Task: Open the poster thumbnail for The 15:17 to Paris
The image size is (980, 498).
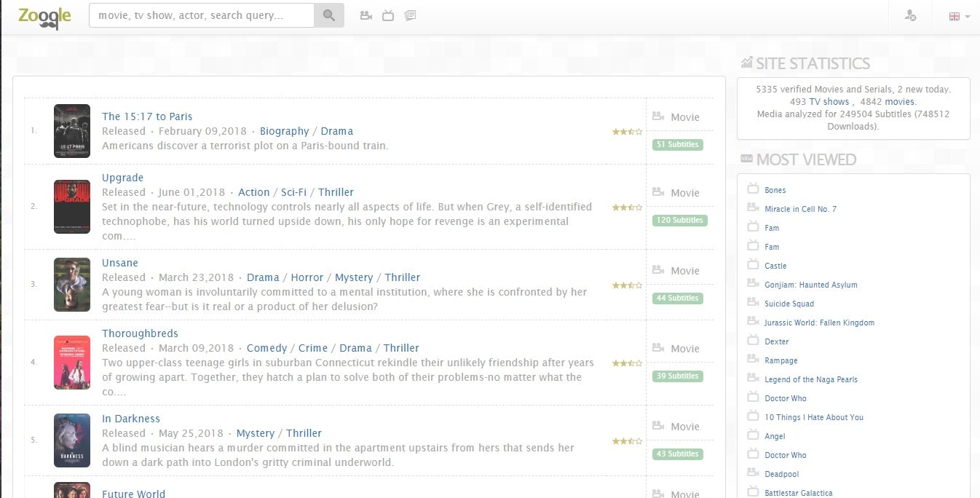Action: pyautogui.click(x=72, y=131)
